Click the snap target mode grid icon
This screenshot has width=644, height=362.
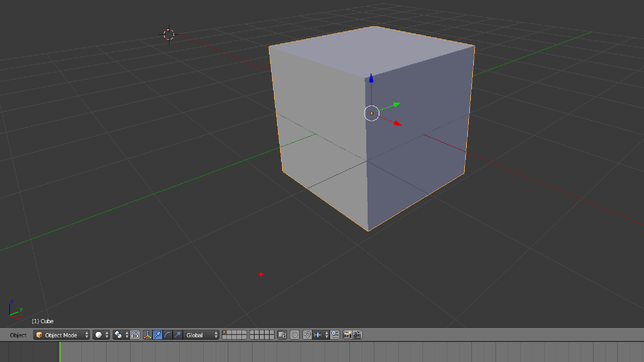334,335
